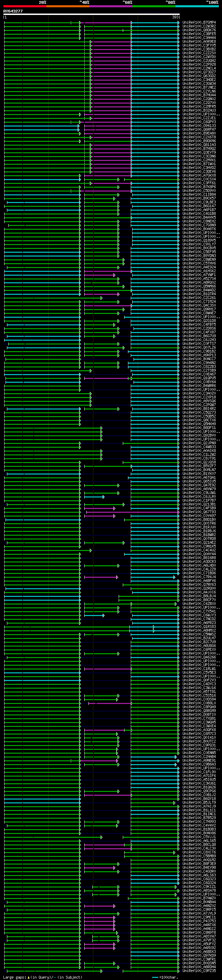Viewport: 222px width, 980px height.
Task: Select hit label UniRef100_C2Z2S0
Action: click(x=199, y=53)
